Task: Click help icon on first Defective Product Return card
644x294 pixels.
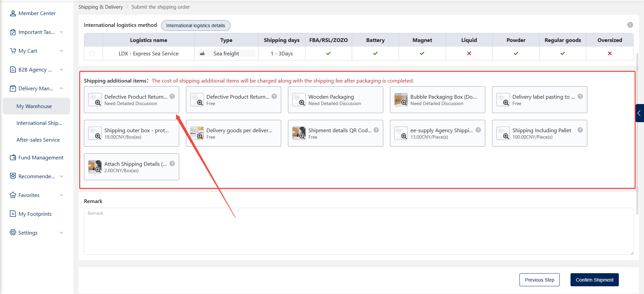Action: click(172, 96)
